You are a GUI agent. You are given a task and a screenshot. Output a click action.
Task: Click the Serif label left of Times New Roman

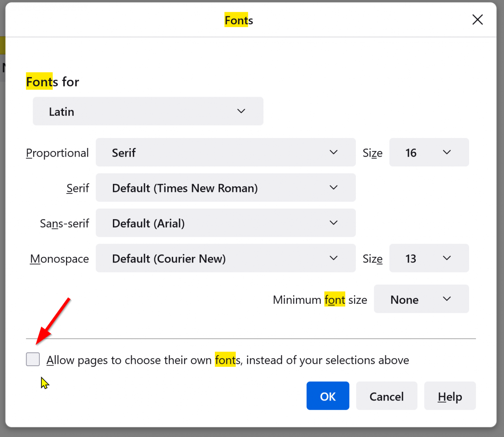78,188
